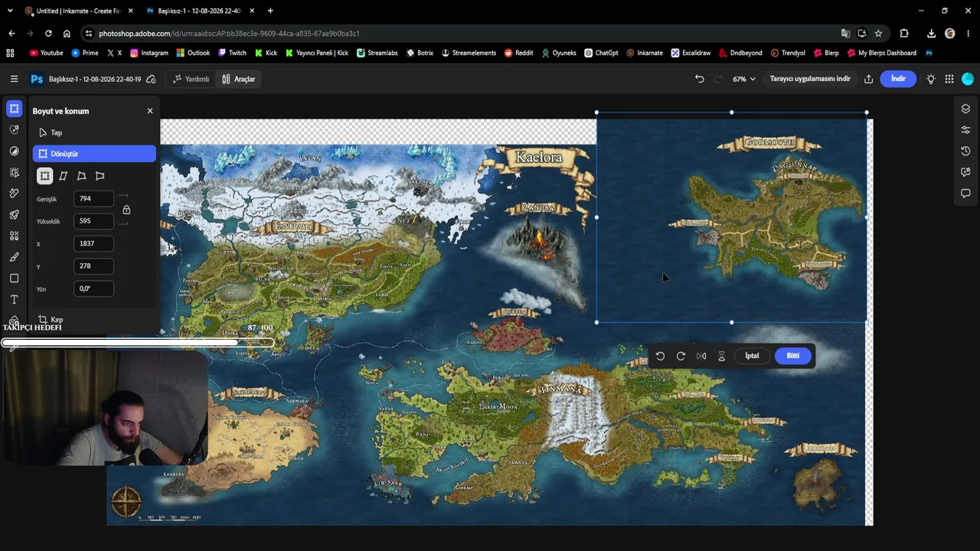
Task: Open the Twitch bookmark
Action: pyautogui.click(x=232, y=53)
